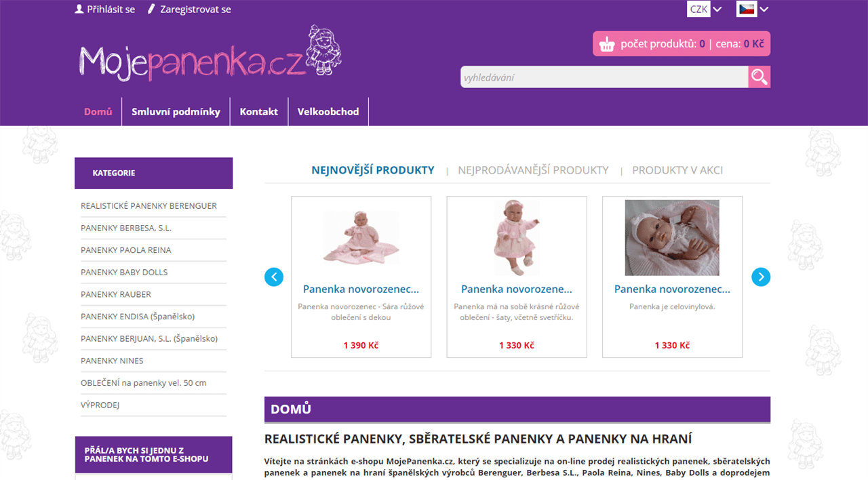Click the shopping basket icon
This screenshot has height=480, width=868.
(x=607, y=44)
